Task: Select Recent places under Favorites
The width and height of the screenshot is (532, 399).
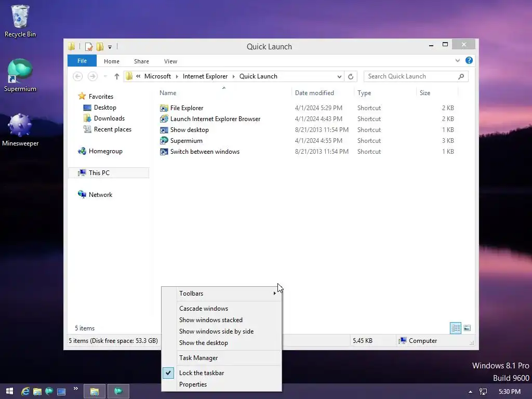Action: point(108,129)
